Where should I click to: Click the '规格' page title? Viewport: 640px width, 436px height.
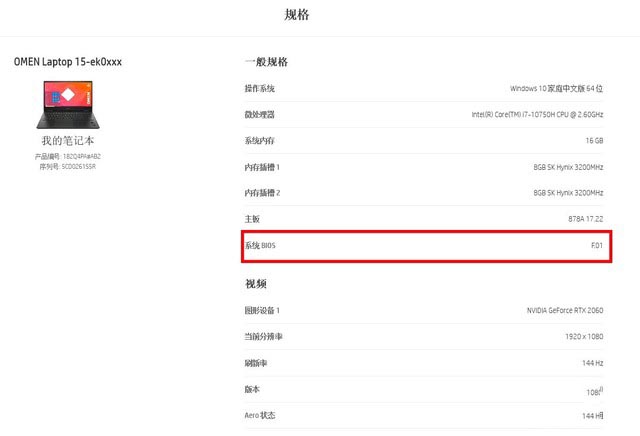[297, 15]
